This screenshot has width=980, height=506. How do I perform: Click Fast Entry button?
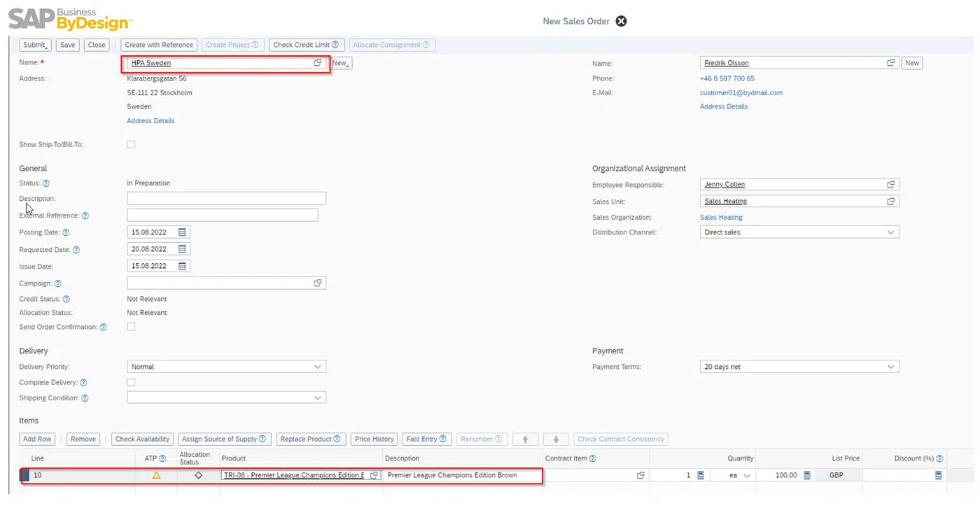427,440
